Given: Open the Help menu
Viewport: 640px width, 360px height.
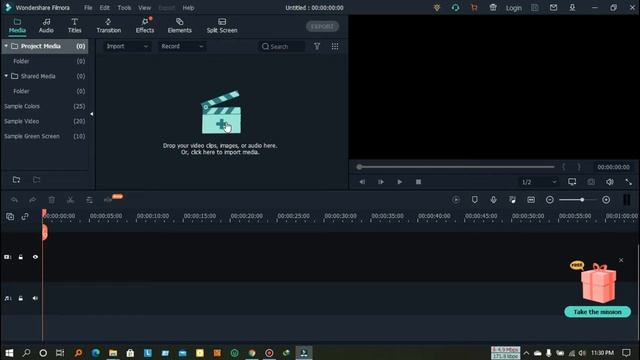Looking at the screenshot, I should pyautogui.click(x=188, y=8).
